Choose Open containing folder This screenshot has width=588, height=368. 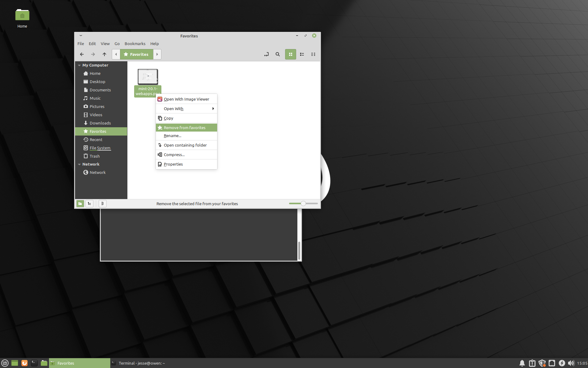pyautogui.click(x=187, y=145)
